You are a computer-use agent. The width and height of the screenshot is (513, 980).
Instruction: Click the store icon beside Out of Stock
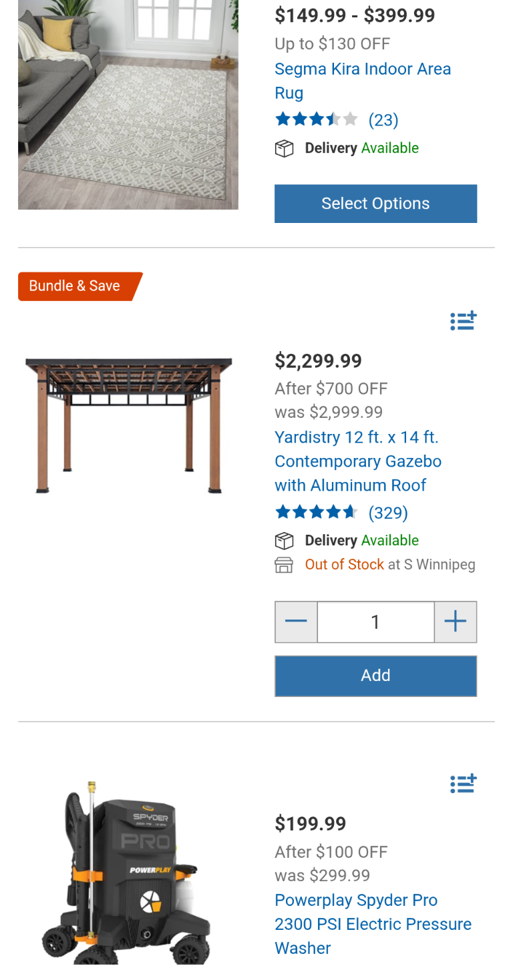[285, 565]
